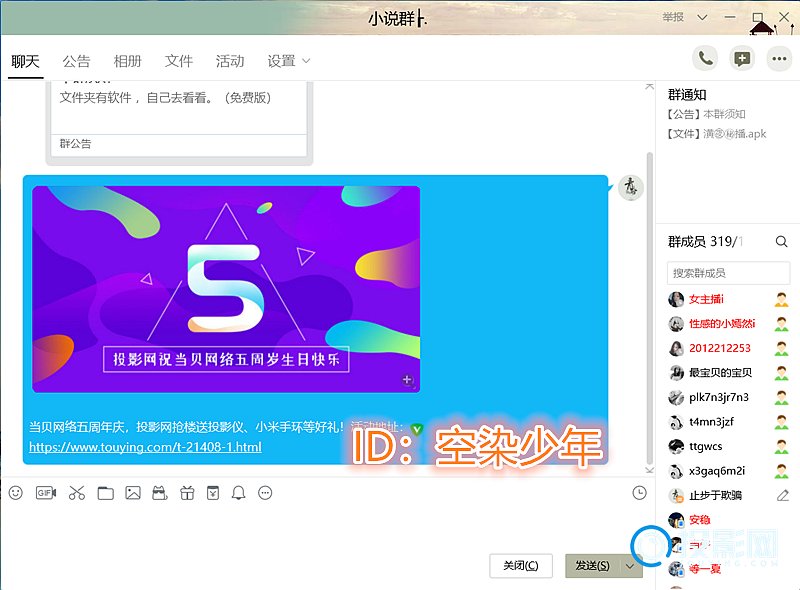This screenshot has width=800, height=590.
Task: Select the scissors screenshot tool
Action: [x=77, y=493]
